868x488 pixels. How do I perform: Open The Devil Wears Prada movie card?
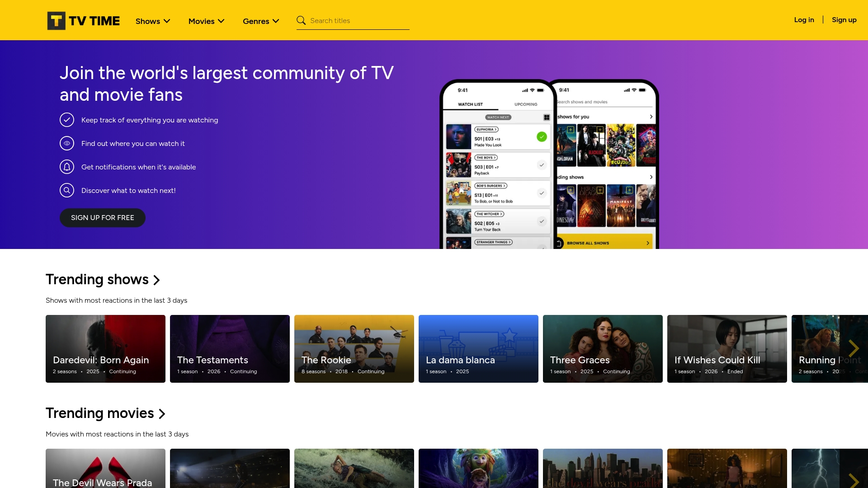click(105, 468)
